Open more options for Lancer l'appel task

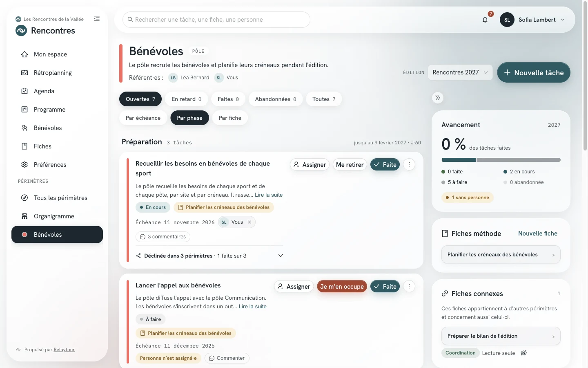pyautogui.click(x=409, y=286)
